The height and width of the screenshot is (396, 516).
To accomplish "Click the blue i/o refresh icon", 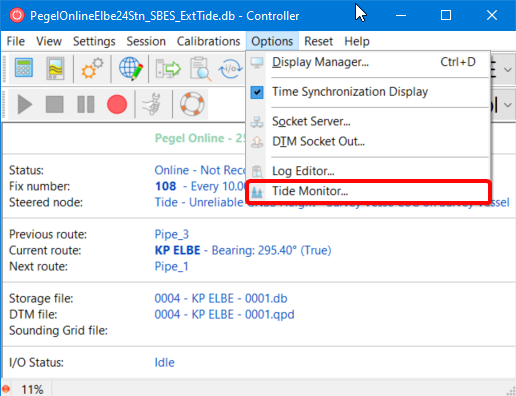I will pyautogui.click(x=230, y=69).
